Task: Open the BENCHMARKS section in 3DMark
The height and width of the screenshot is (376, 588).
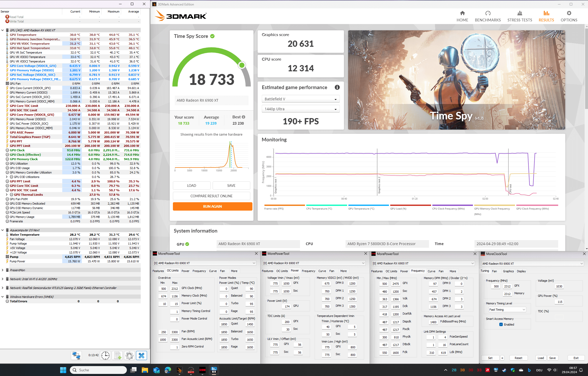Action: click(488, 16)
